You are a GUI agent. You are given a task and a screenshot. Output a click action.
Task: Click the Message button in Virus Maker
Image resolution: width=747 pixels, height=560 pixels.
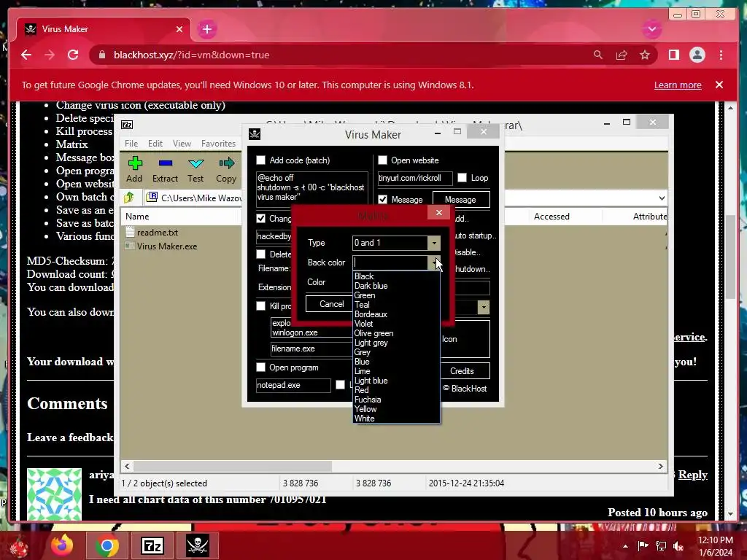(461, 200)
